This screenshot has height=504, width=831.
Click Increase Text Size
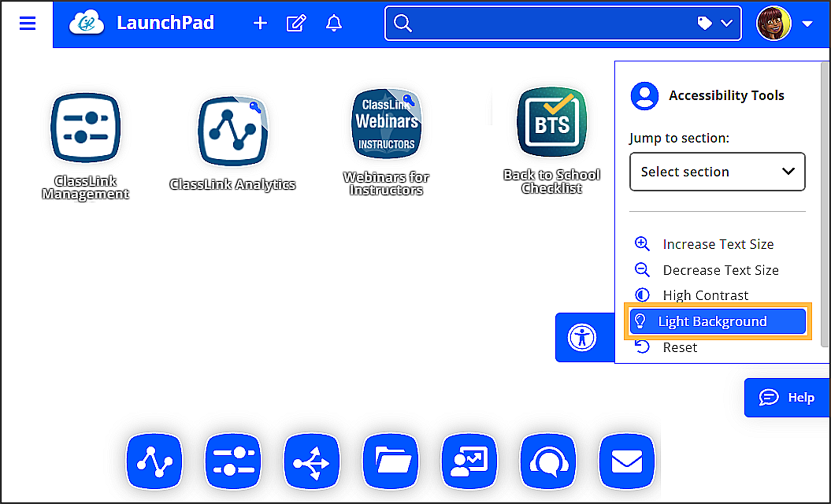pyautogui.click(x=718, y=244)
